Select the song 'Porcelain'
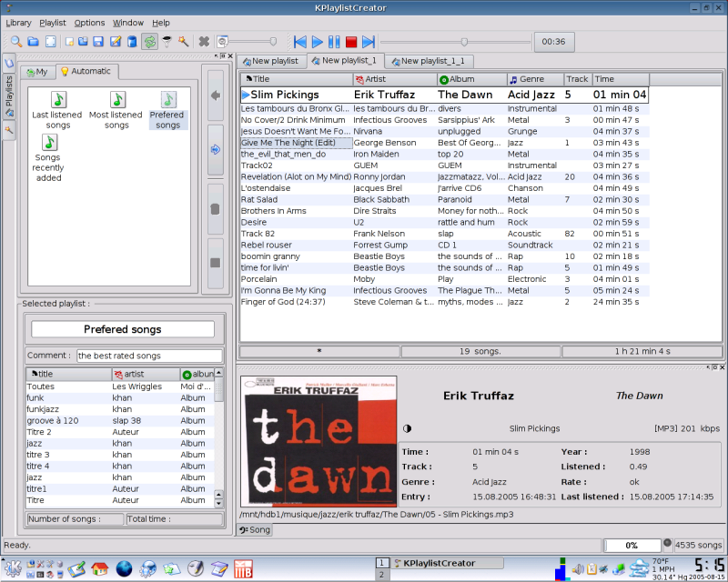728x582 pixels. (445, 279)
